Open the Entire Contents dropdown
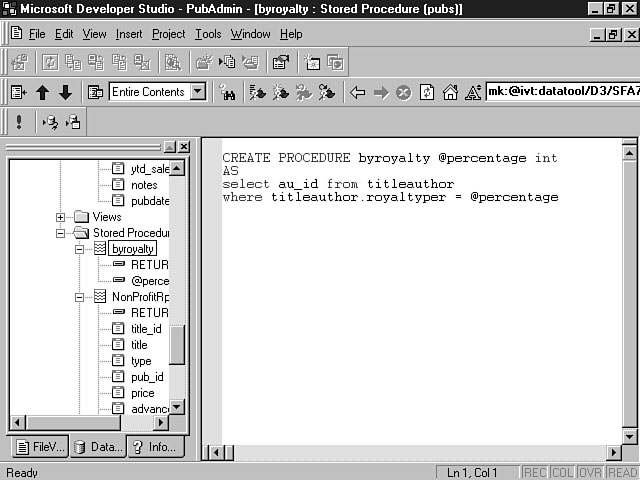Image resolution: width=640 pixels, height=480 pixels. (197, 92)
